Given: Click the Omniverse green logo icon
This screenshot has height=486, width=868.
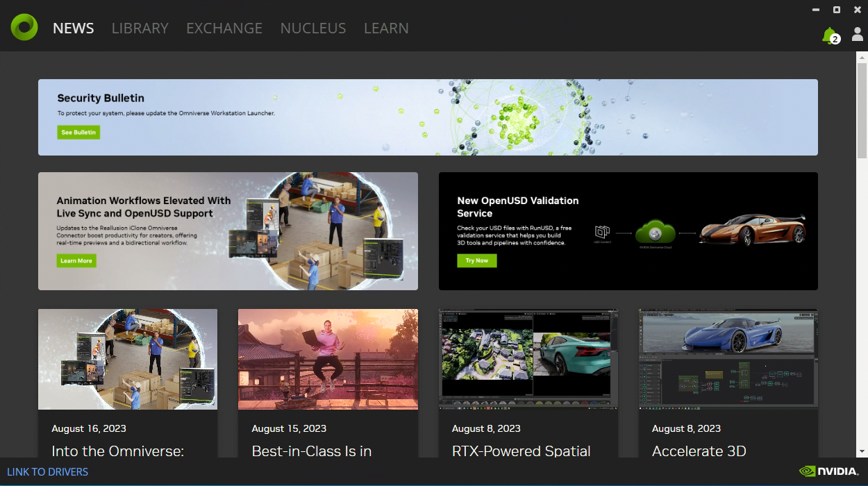Looking at the screenshot, I should (24, 28).
